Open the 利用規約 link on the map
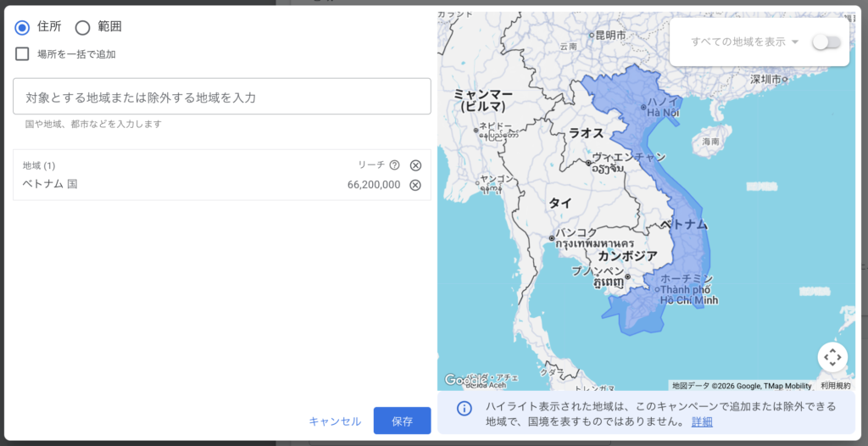The width and height of the screenshot is (868, 446). (835, 386)
